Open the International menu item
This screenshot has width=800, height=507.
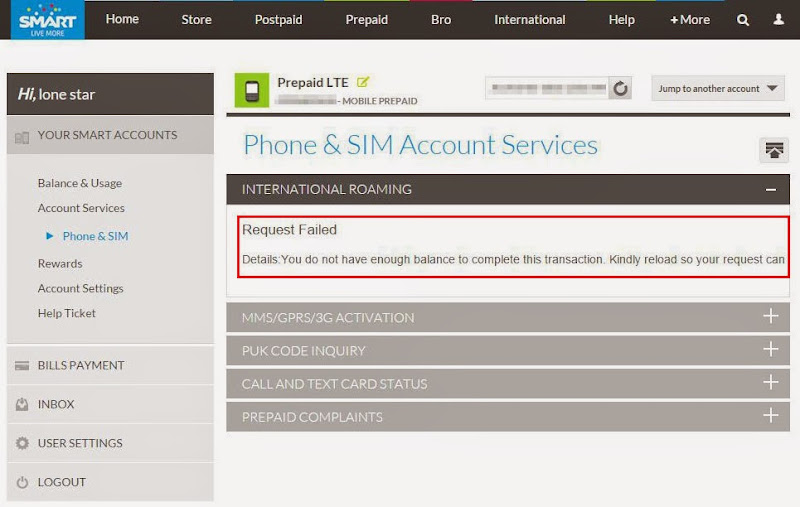(530, 20)
